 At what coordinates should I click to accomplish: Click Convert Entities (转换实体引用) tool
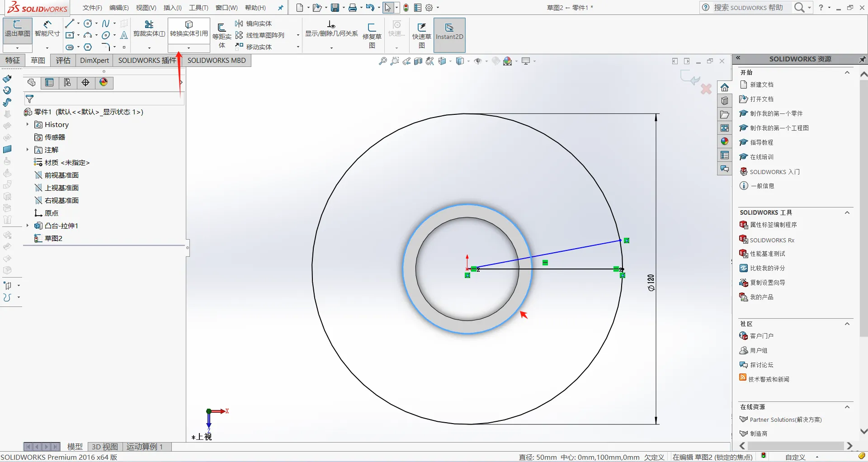189,29
